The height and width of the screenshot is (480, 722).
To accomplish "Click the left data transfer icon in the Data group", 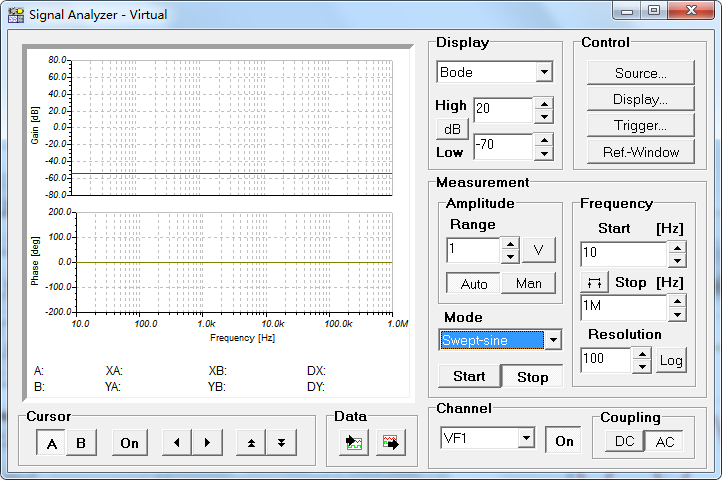I will [x=354, y=443].
